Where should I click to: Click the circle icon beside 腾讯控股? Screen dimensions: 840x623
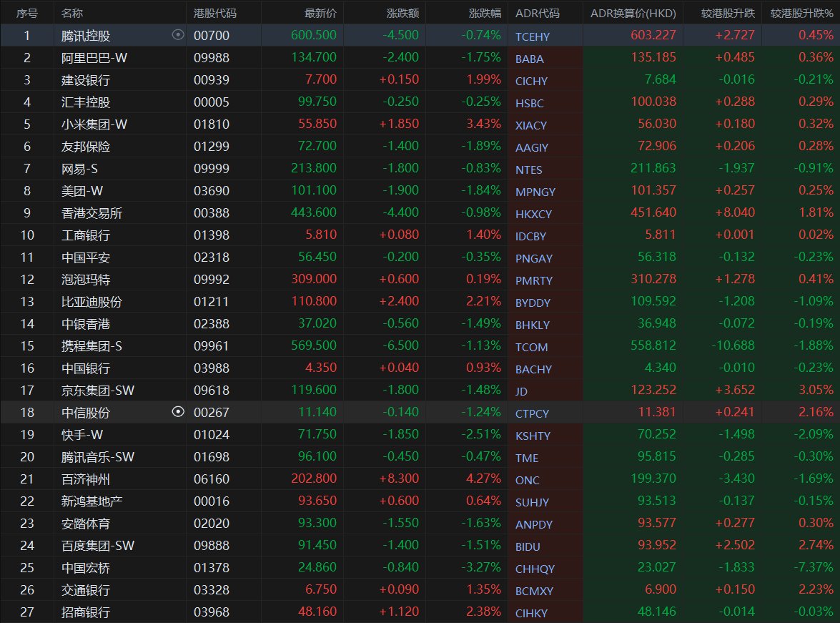(x=178, y=35)
